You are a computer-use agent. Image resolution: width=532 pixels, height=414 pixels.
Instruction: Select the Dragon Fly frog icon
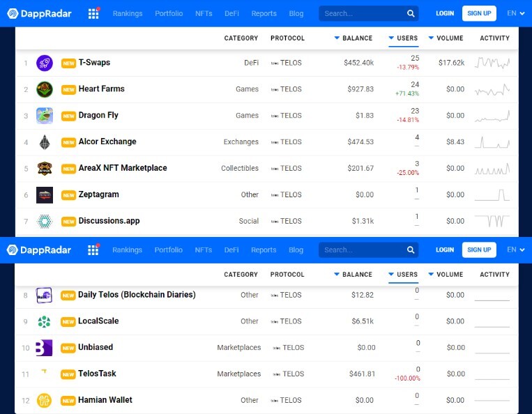45,116
